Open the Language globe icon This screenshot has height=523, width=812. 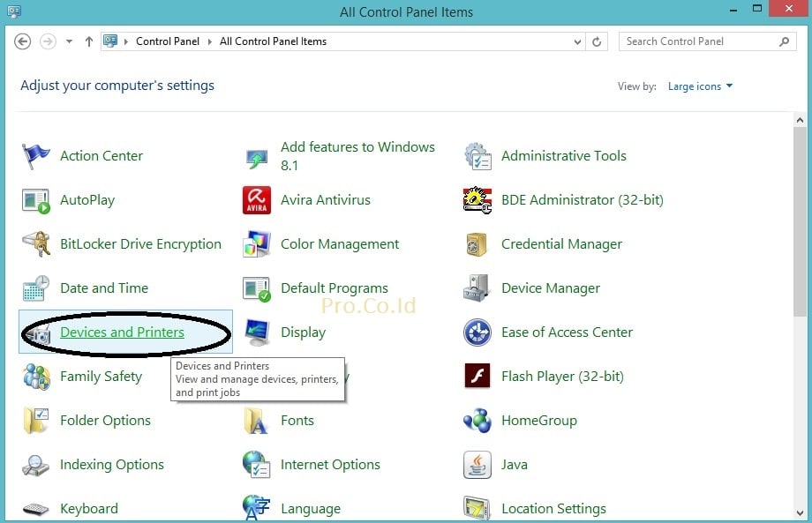pos(256,507)
